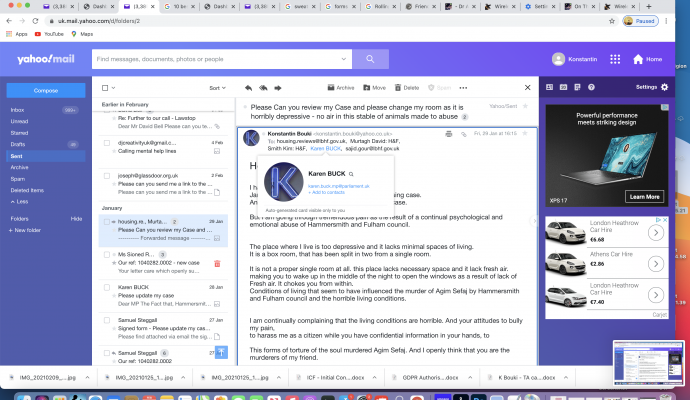690x400 pixels.
Task: Open Settings gear in right panel
Action: click(x=665, y=88)
